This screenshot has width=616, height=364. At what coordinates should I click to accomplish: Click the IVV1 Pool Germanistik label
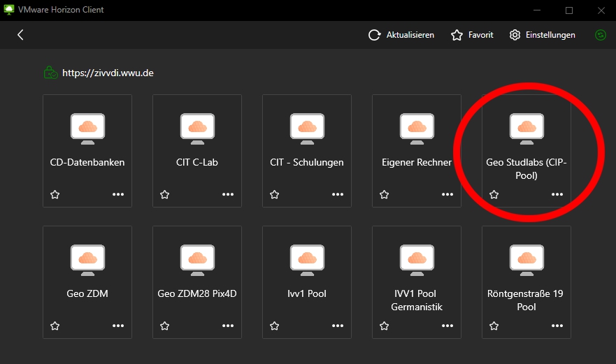coord(417,300)
